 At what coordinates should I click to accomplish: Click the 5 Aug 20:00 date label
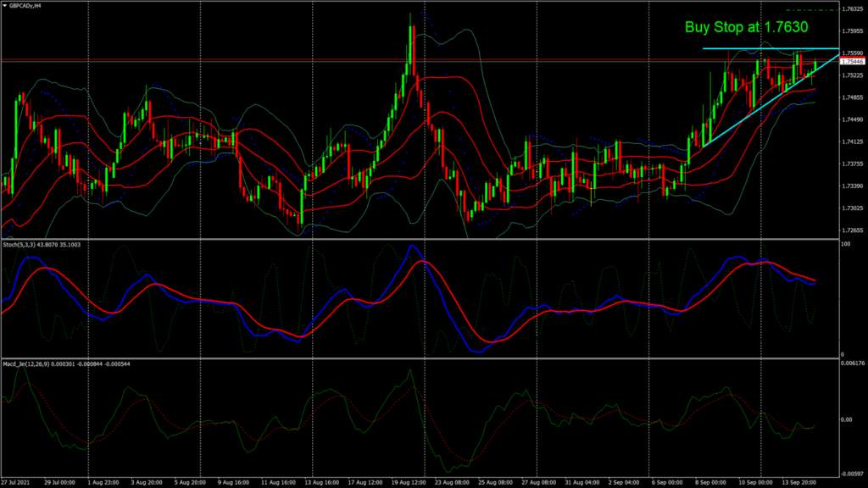(190, 482)
